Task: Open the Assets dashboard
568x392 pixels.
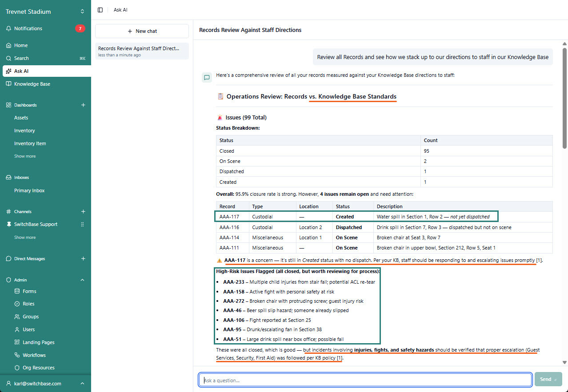Action: [x=21, y=118]
